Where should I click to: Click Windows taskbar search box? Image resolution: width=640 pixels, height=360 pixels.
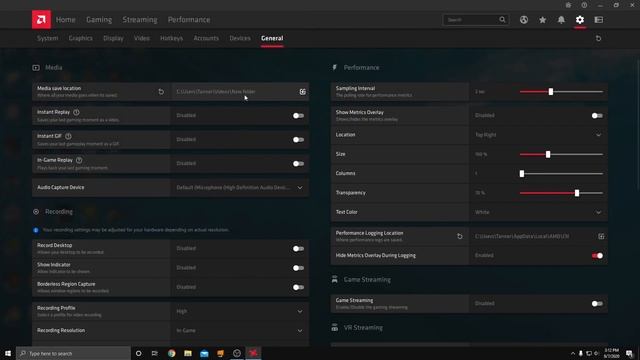tap(73, 353)
